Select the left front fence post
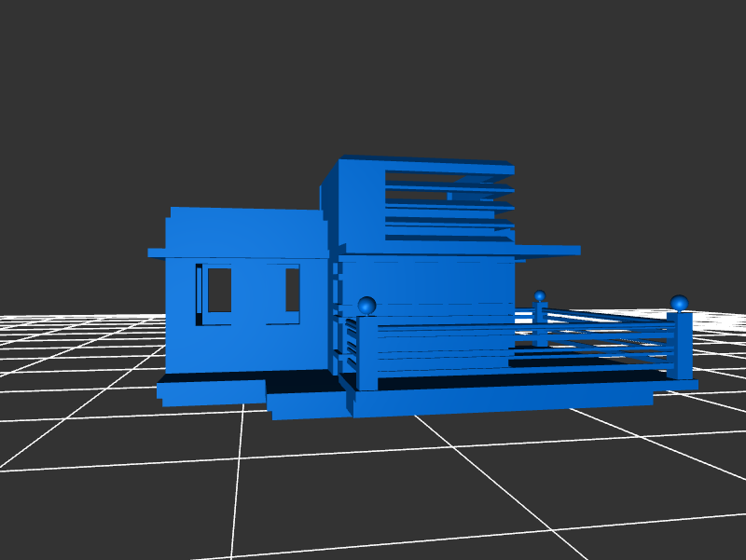This screenshot has height=560, width=746. pyautogui.click(x=367, y=354)
